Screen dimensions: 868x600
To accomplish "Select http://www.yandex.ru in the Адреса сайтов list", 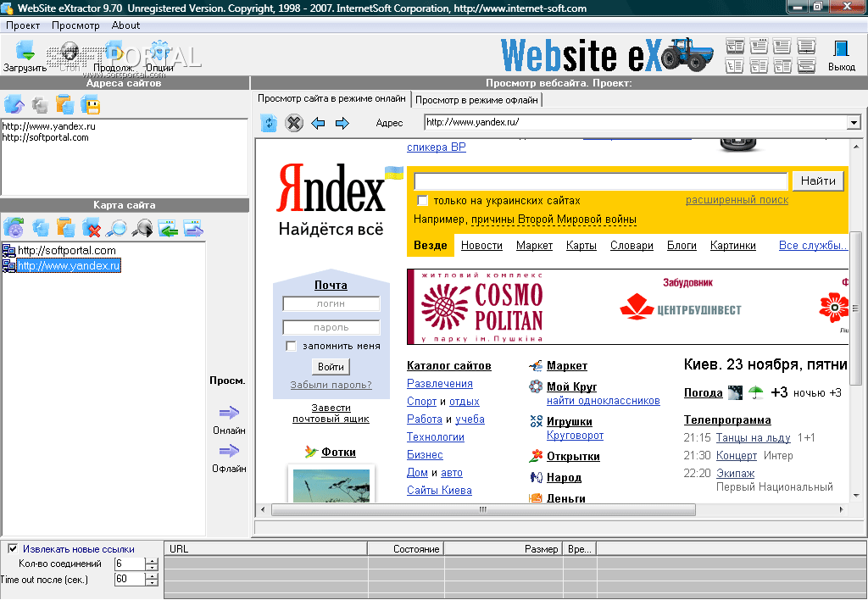I will click(x=48, y=126).
